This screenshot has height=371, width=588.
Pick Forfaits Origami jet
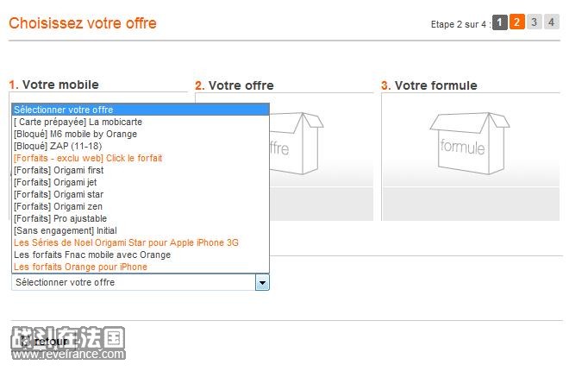[x=141, y=182]
